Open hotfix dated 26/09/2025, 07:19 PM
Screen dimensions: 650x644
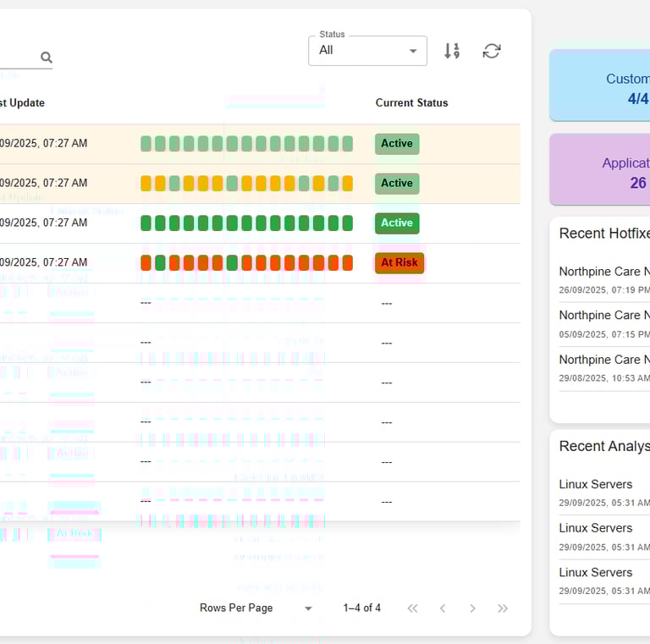click(x=604, y=280)
